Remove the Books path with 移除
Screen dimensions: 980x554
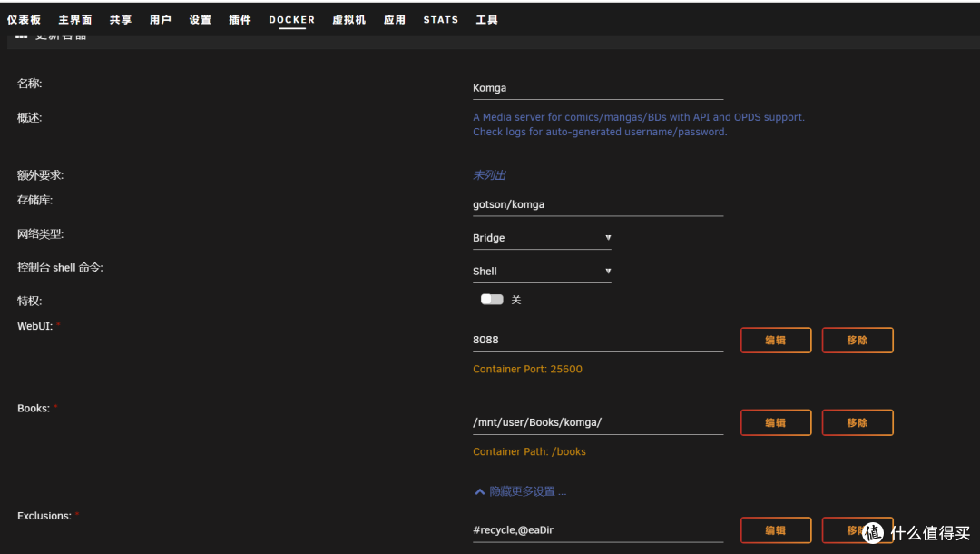[x=857, y=422]
